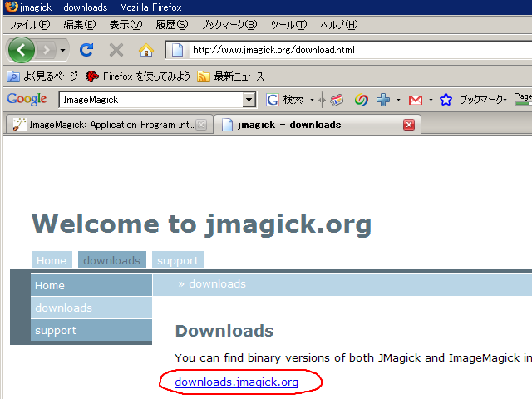Click the PageRank indicator on Google toolbar

[x=523, y=99]
